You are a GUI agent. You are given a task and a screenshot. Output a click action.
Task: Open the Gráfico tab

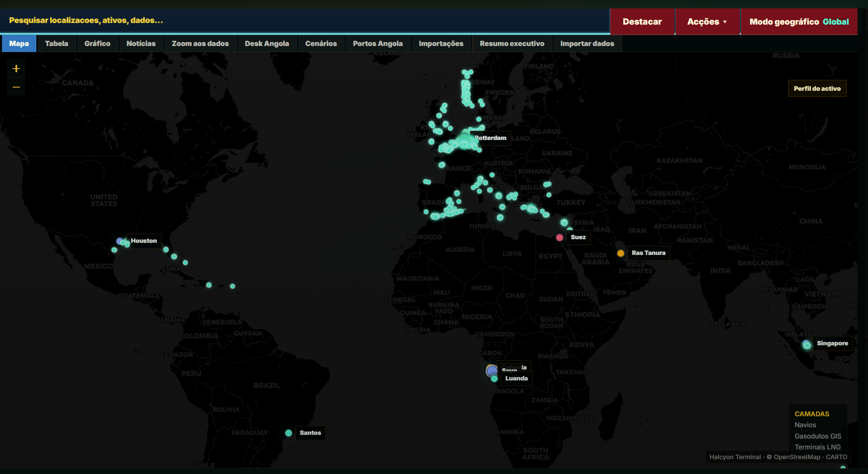pos(97,44)
